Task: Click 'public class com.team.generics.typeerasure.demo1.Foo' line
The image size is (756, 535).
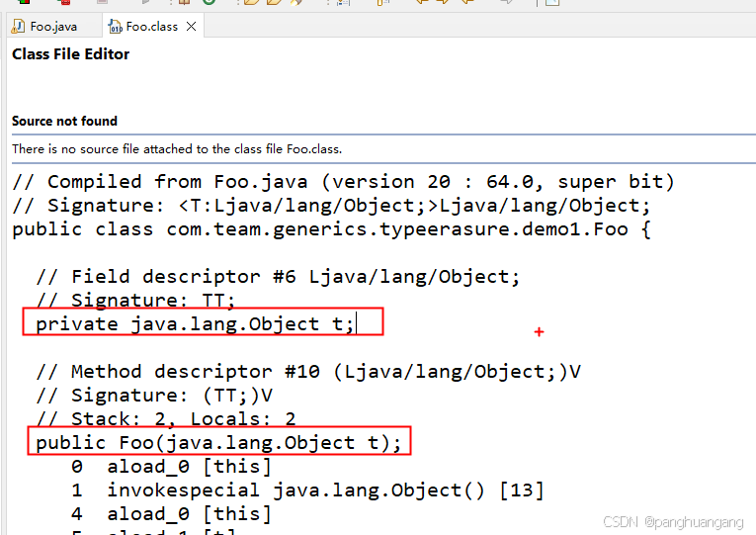Action: click(332, 229)
